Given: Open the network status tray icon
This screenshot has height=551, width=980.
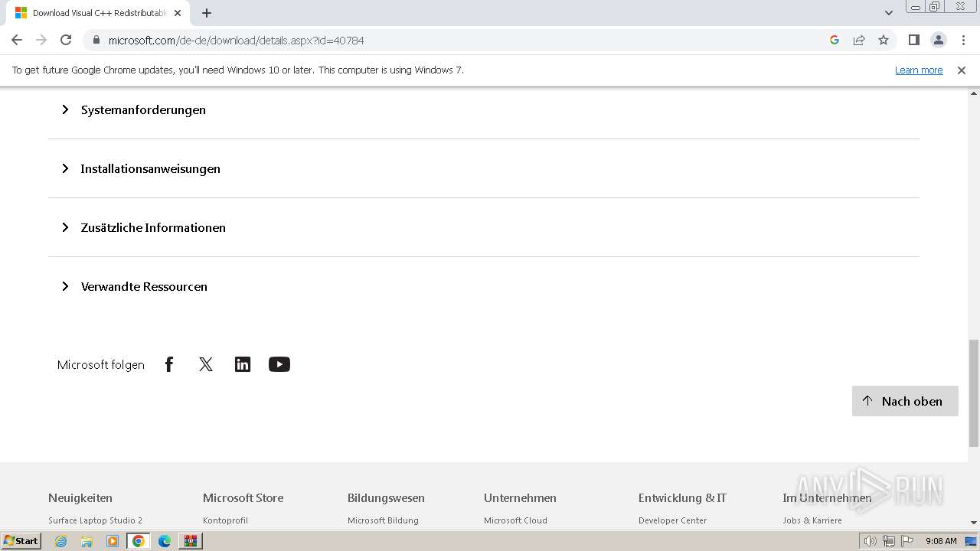Looking at the screenshot, I should [889, 541].
